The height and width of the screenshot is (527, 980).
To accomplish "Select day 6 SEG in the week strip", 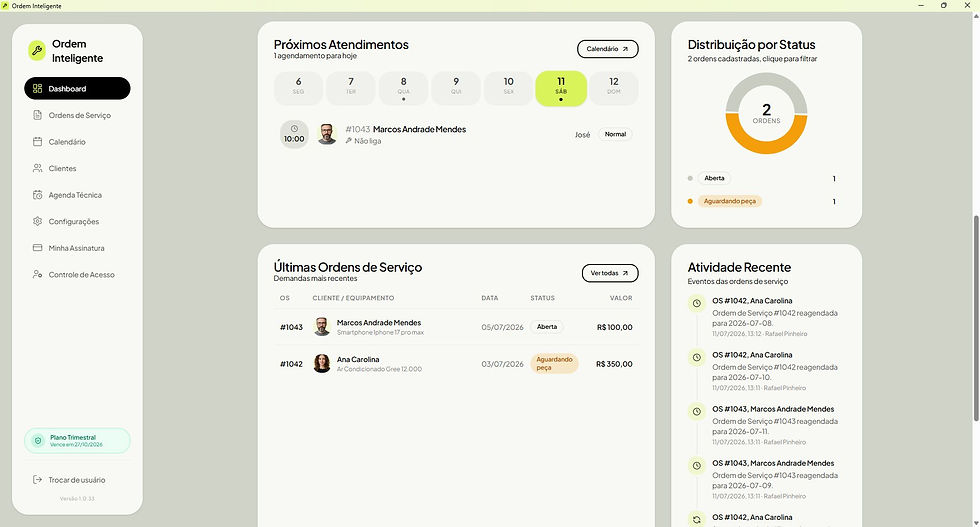I will pyautogui.click(x=298, y=88).
